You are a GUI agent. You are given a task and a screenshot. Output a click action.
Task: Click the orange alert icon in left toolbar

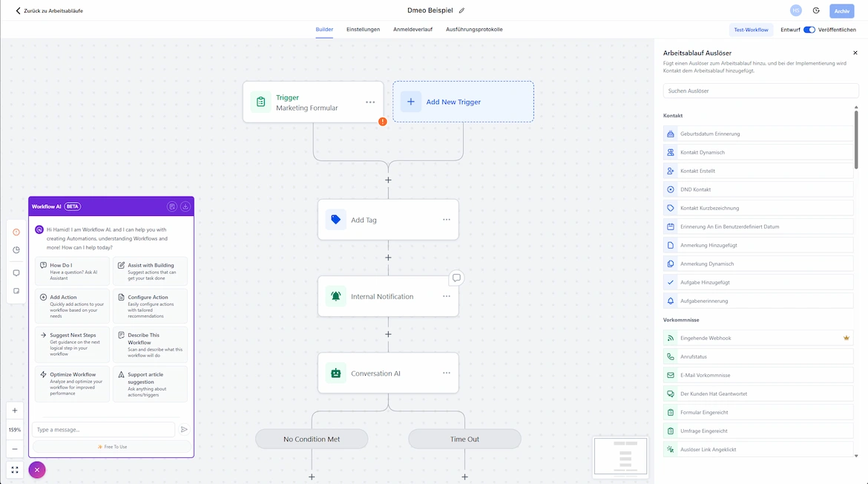(x=16, y=232)
